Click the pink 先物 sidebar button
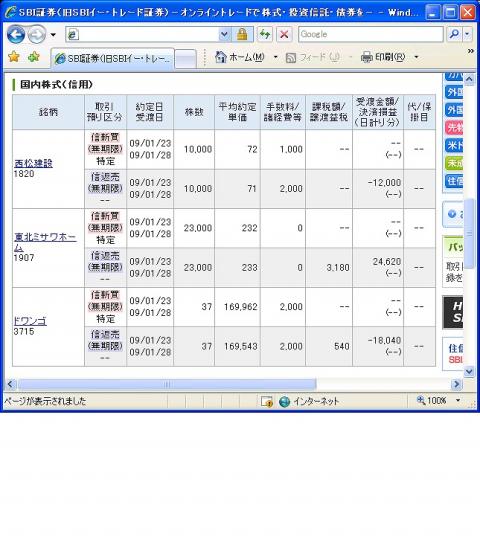The image size is (480, 551). 454,128
